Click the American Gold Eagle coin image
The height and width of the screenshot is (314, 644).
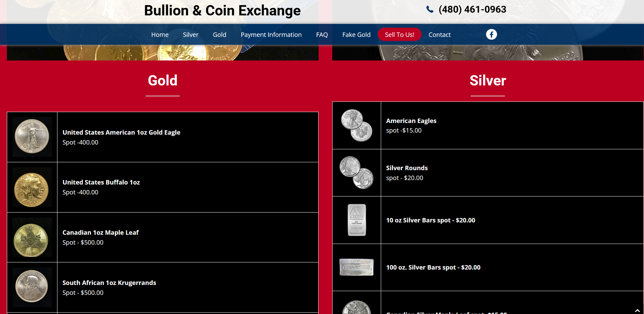tap(32, 137)
